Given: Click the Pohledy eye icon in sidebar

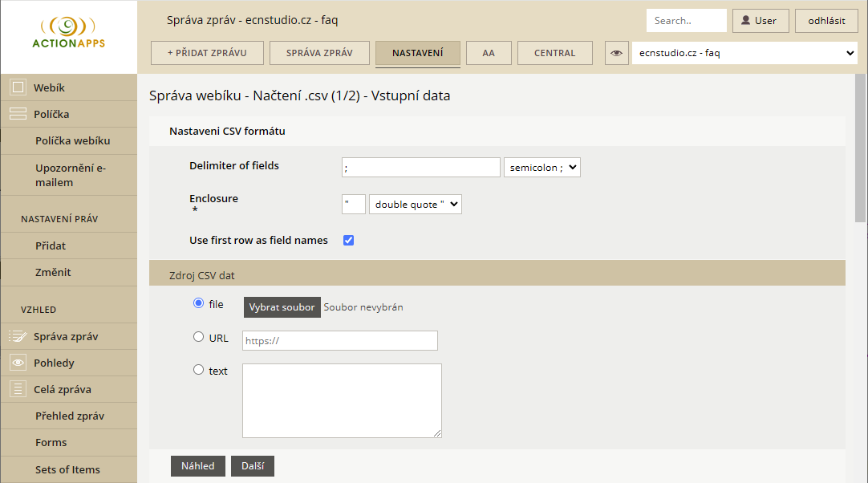Looking at the screenshot, I should (18, 363).
